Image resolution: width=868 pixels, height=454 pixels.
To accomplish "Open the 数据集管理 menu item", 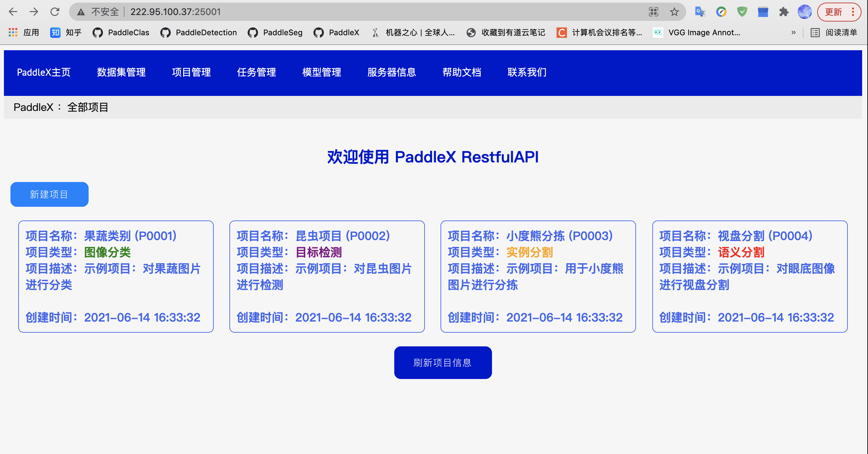I will pyautogui.click(x=121, y=72).
